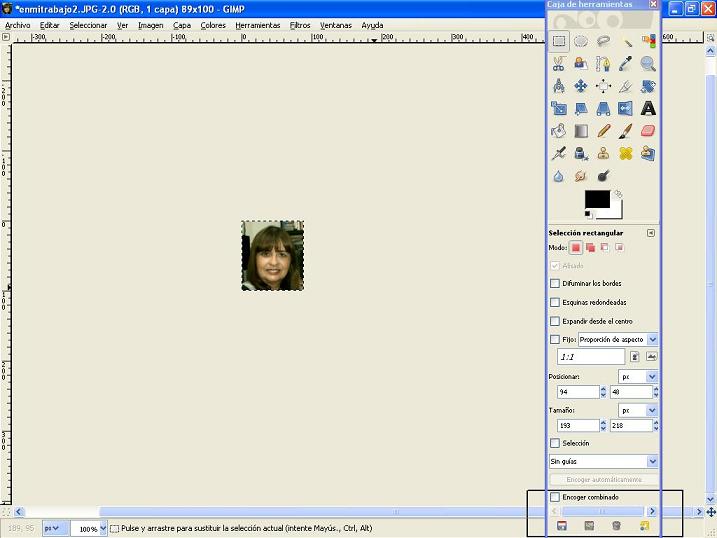Check Expandir desde el centro
Screen dimensions: 717x538
[555, 321]
